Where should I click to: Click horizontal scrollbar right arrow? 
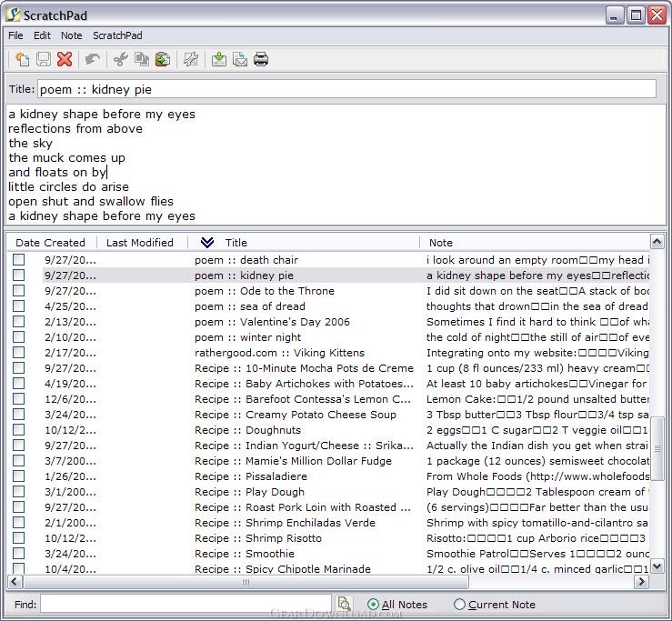[642, 582]
